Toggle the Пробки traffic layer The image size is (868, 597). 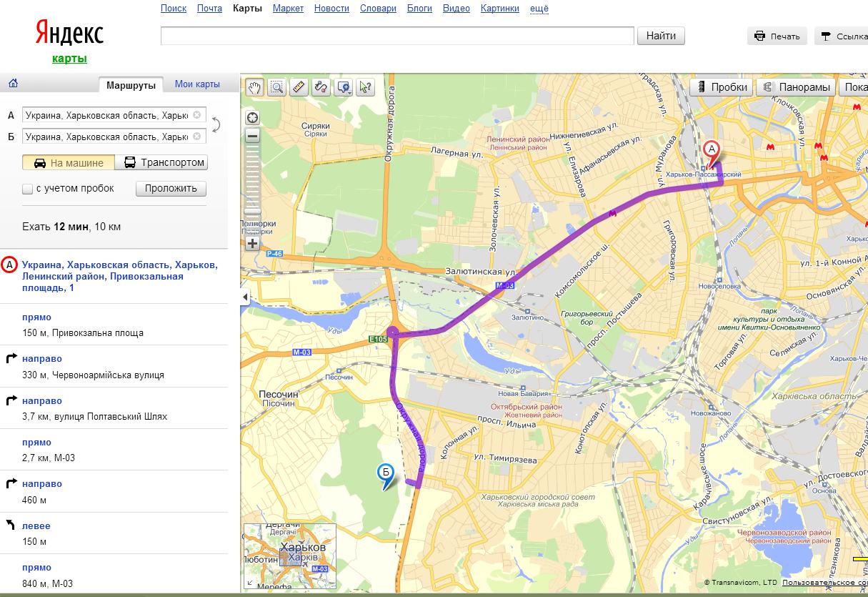pyautogui.click(x=722, y=87)
